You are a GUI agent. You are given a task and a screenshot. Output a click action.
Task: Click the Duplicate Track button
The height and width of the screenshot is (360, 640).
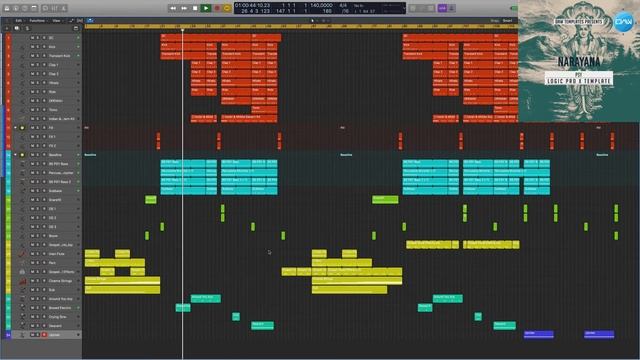[16, 29]
